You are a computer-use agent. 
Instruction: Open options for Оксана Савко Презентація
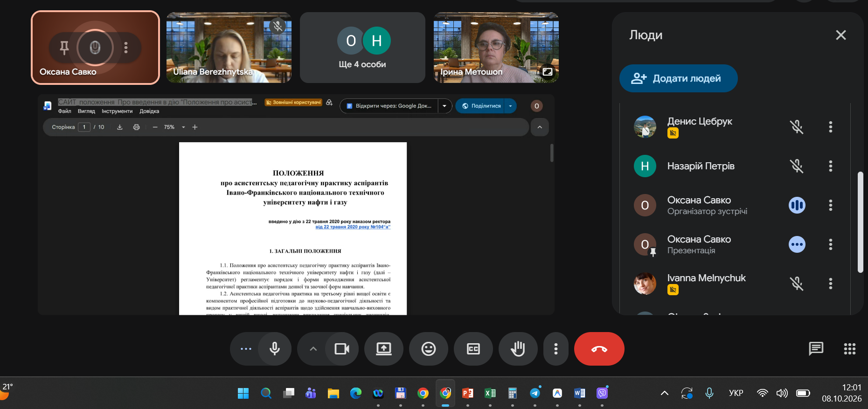click(x=831, y=244)
